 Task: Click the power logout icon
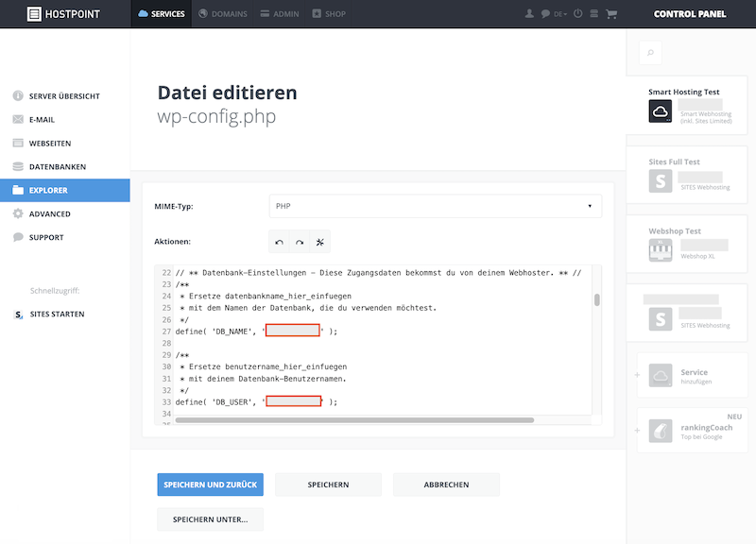(578, 13)
